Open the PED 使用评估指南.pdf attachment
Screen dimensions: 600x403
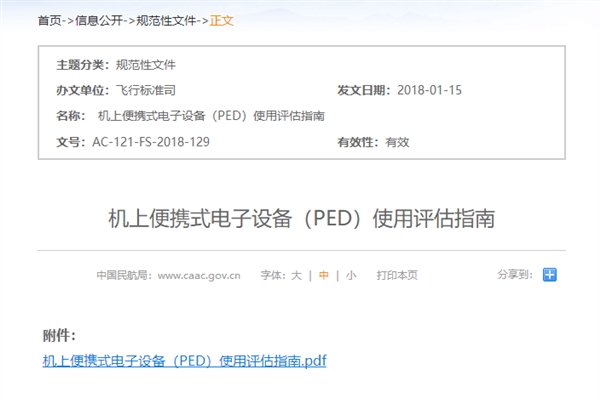click(x=185, y=360)
